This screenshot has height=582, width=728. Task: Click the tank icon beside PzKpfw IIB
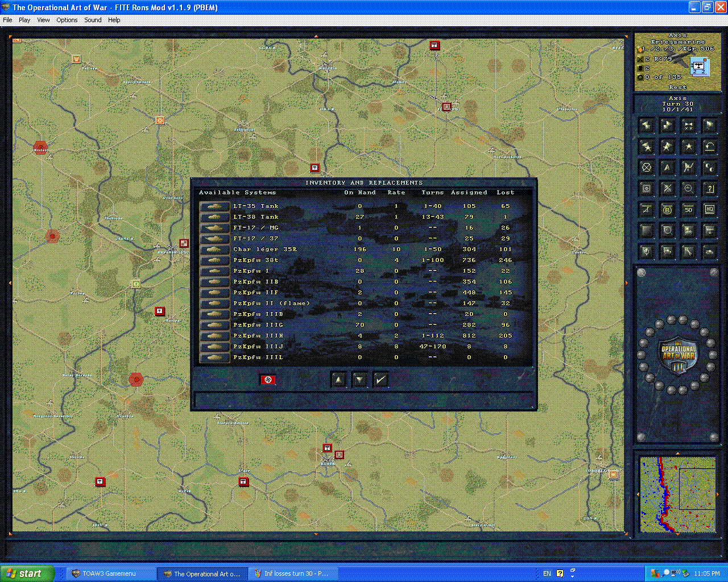(214, 282)
